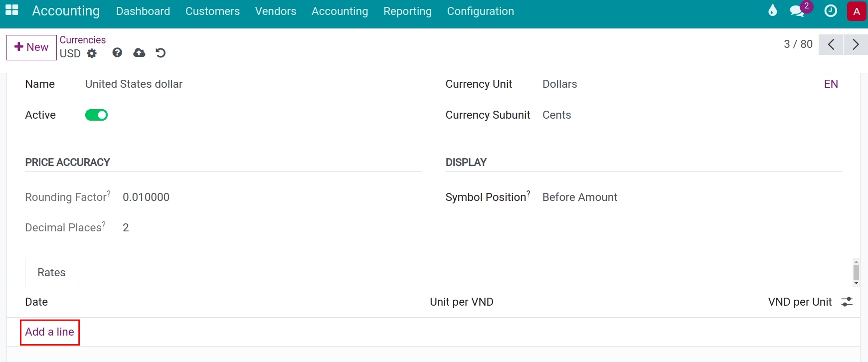Click the help question mark icon
The height and width of the screenshot is (362, 868).
coord(117,52)
